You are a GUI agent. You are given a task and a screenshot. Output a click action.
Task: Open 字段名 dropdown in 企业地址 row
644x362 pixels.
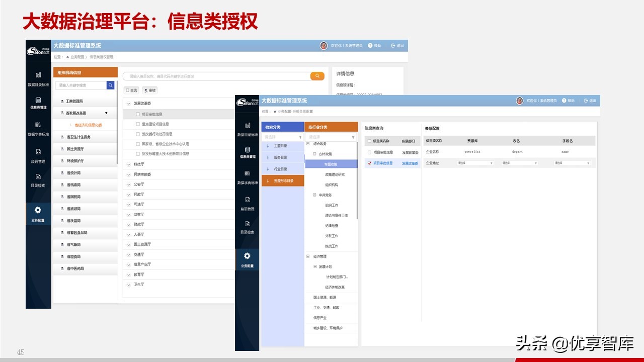[572, 163]
